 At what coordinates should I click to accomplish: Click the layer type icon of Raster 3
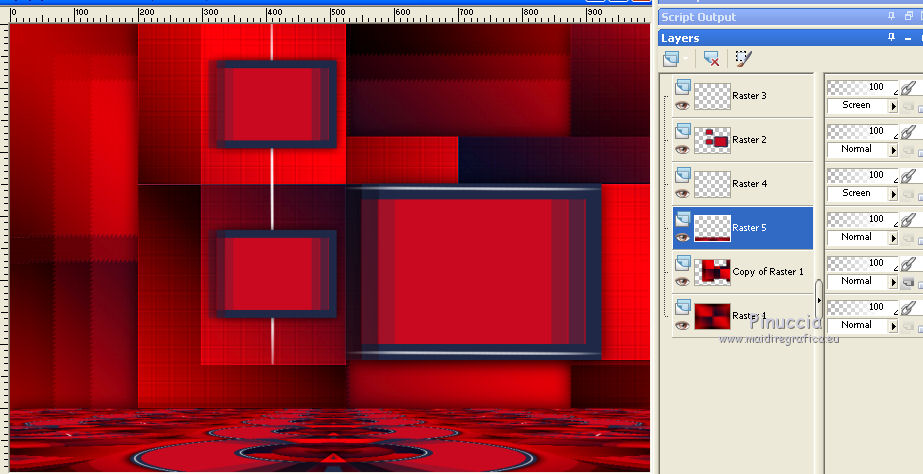pos(682,87)
